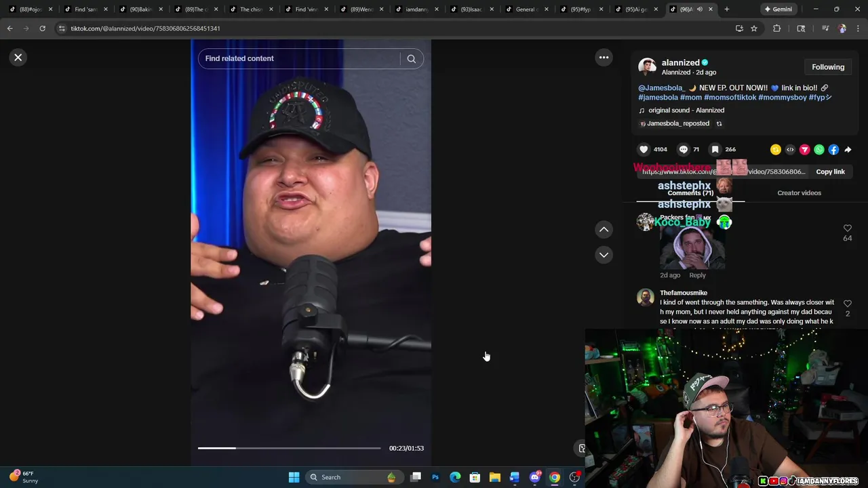
Task: Click the Copy link button
Action: [830, 172]
